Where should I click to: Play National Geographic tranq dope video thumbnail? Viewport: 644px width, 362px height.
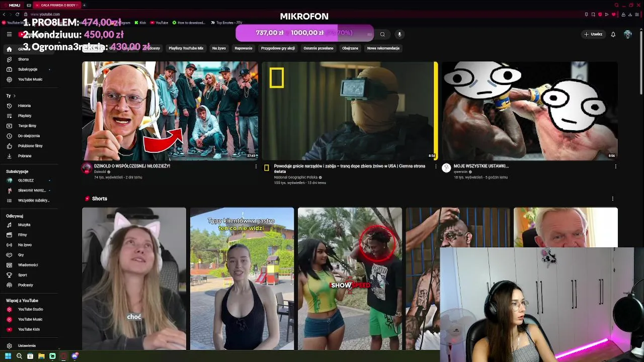pos(350,111)
